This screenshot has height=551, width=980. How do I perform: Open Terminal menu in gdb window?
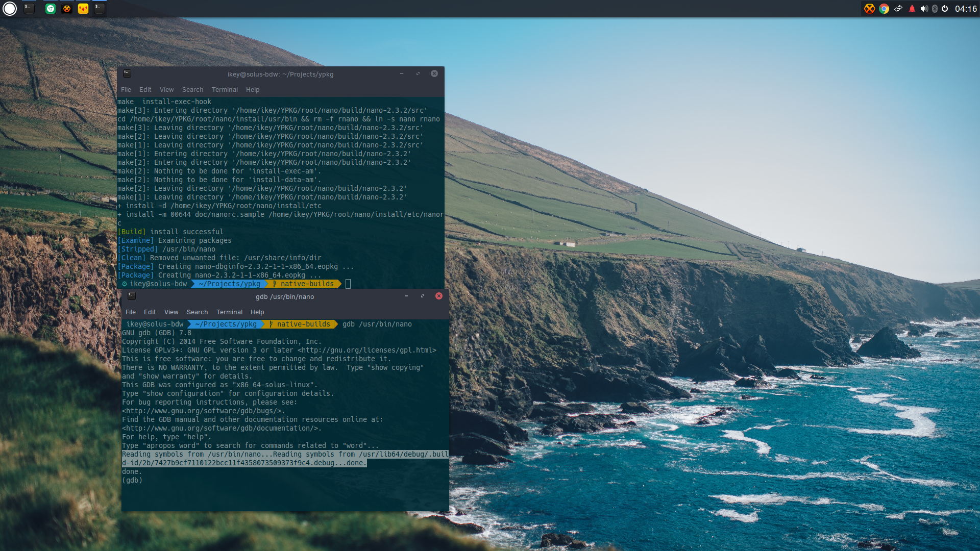click(x=229, y=312)
